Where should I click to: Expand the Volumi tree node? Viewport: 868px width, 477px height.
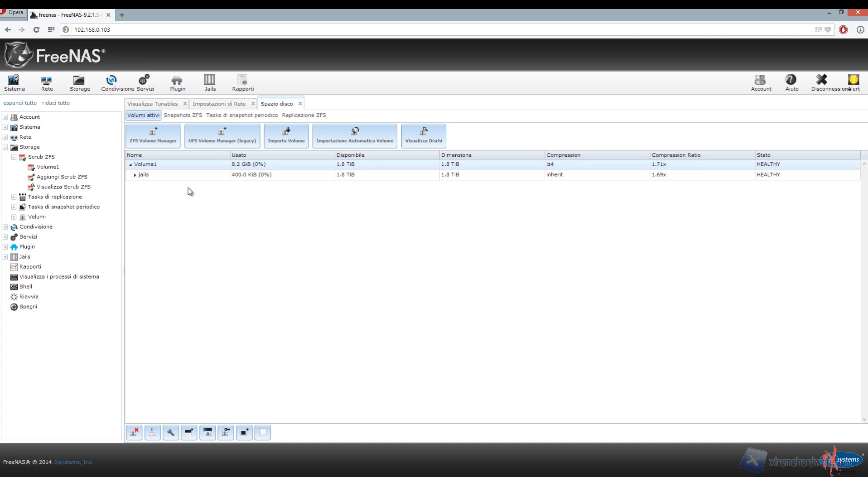point(14,217)
